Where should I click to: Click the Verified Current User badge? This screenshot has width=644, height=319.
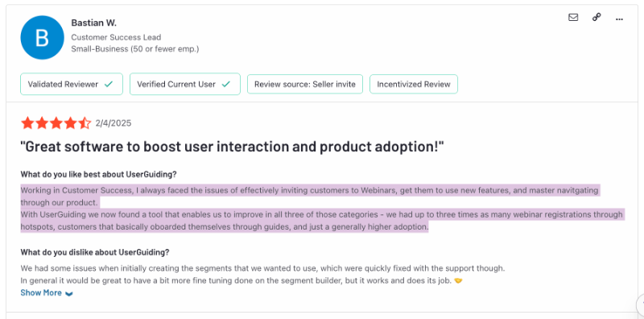point(185,85)
